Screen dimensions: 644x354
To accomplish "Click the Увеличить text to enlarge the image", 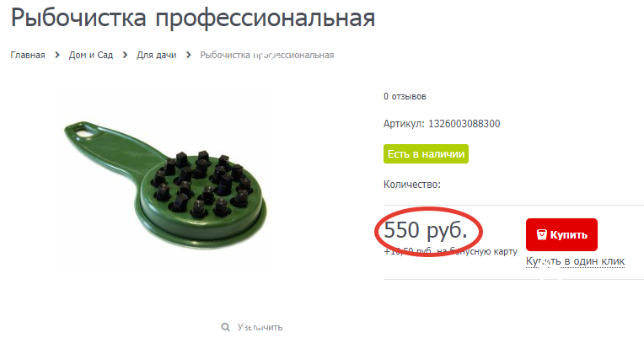I will pyautogui.click(x=260, y=327).
